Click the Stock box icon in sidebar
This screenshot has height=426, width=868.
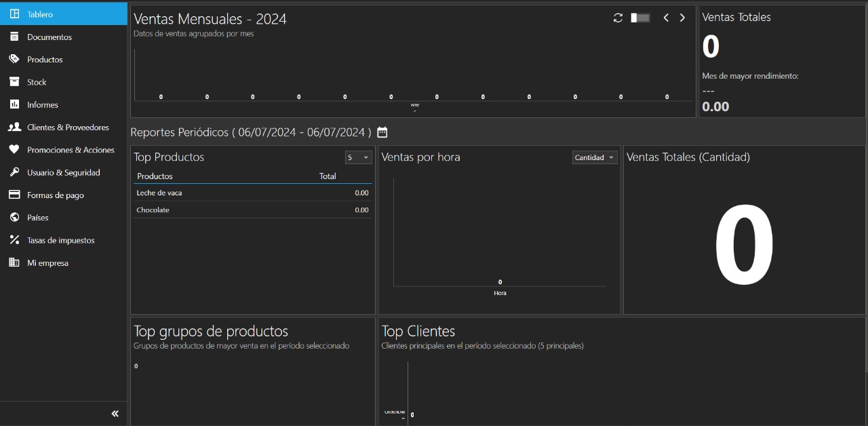(14, 82)
